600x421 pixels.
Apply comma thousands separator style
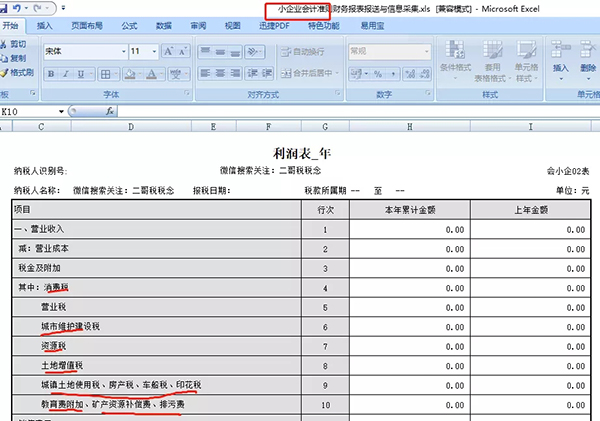click(x=393, y=73)
